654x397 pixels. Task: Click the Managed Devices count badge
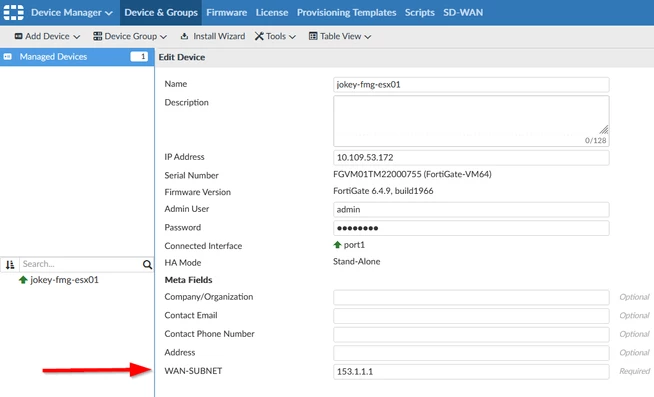[139, 56]
